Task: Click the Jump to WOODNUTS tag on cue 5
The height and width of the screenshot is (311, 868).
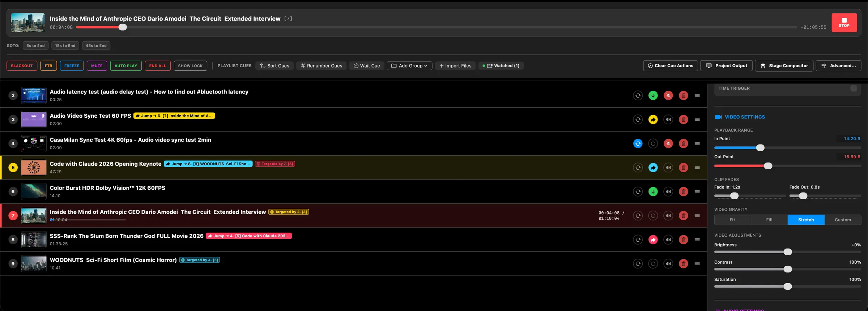Action: [208, 164]
